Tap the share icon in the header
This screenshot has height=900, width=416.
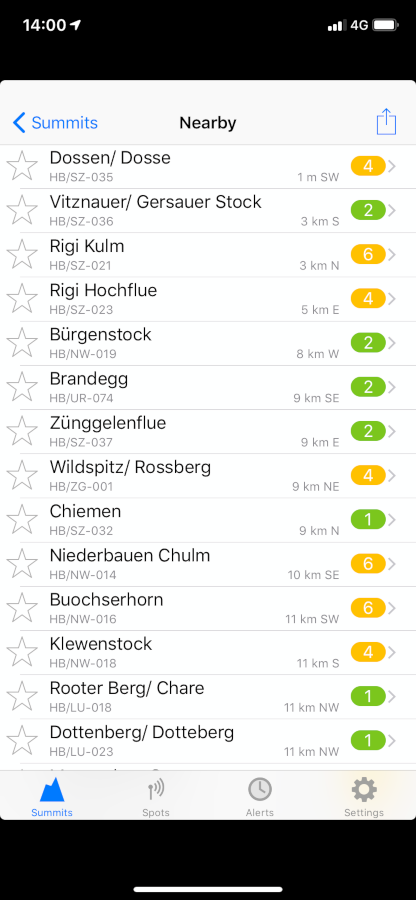coord(386,122)
